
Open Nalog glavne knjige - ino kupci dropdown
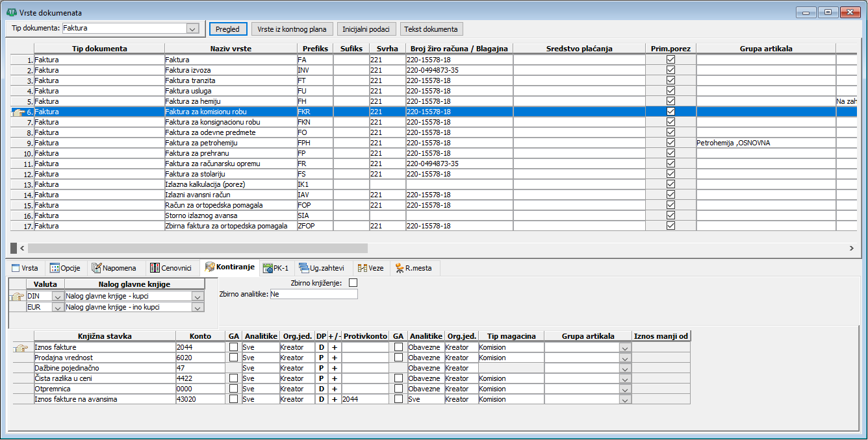[x=198, y=307]
